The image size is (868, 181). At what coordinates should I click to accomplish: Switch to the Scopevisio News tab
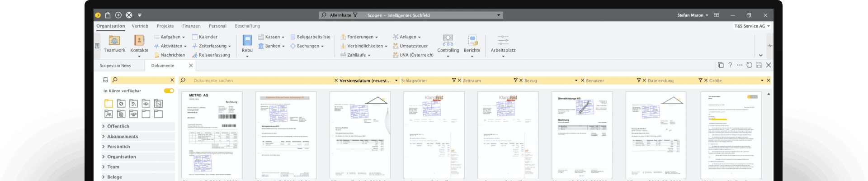tap(115, 66)
